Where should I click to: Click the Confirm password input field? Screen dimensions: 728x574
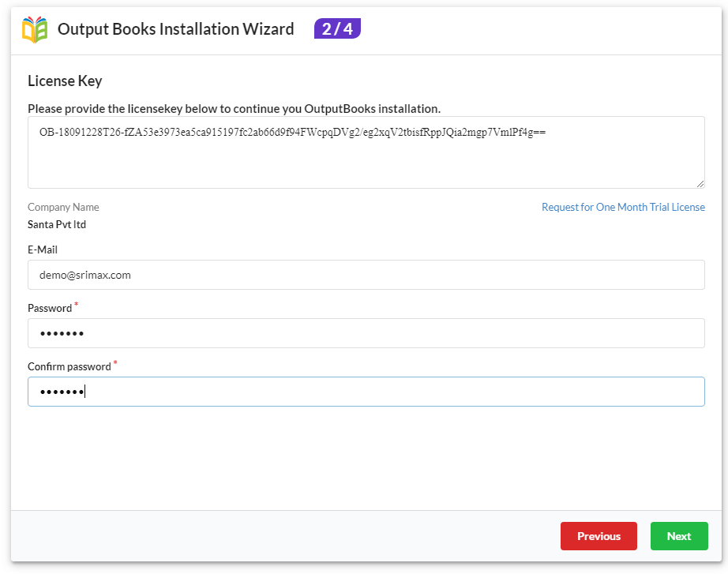tap(366, 392)
